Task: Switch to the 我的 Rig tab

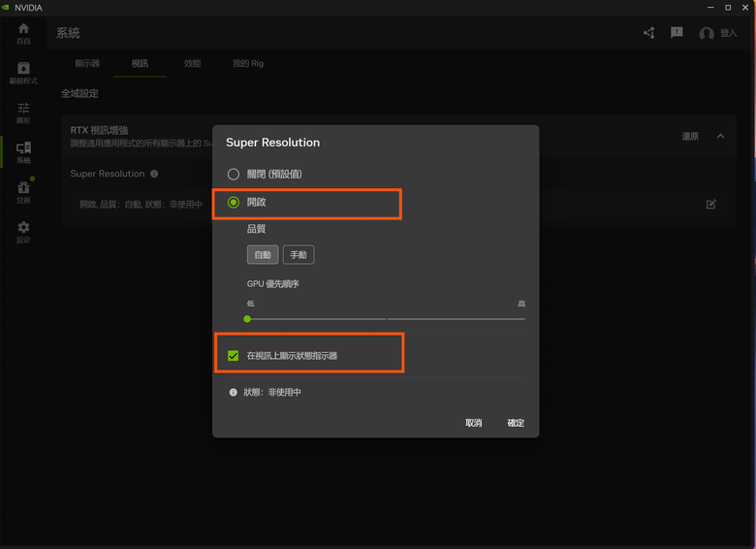Action: click(248, 63)
